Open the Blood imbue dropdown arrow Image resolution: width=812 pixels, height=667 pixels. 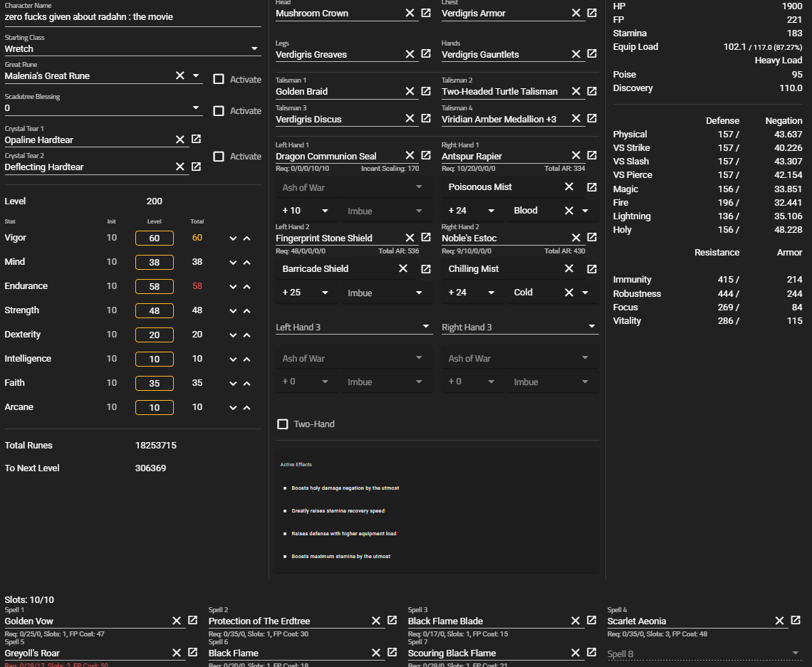[585, 211]
